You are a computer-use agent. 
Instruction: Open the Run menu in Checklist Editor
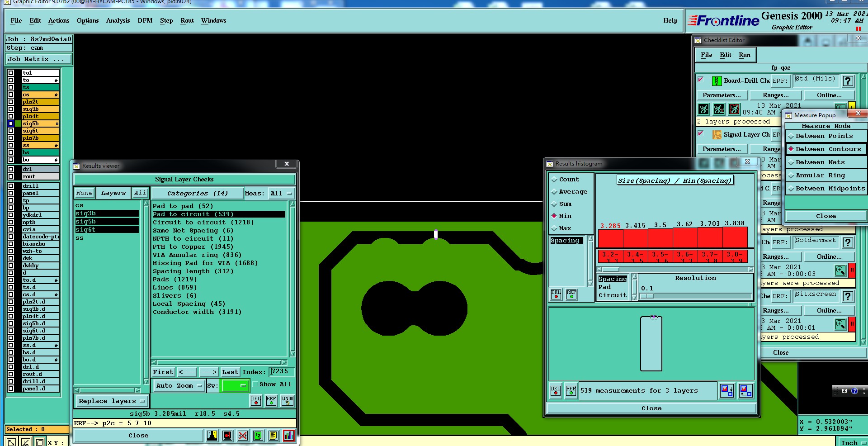click(x=745, y=55)
